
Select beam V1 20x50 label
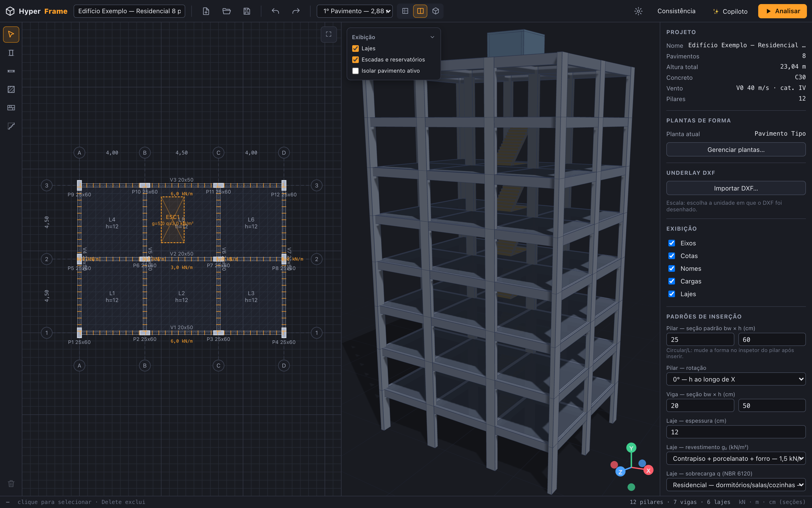click(181, 327)
